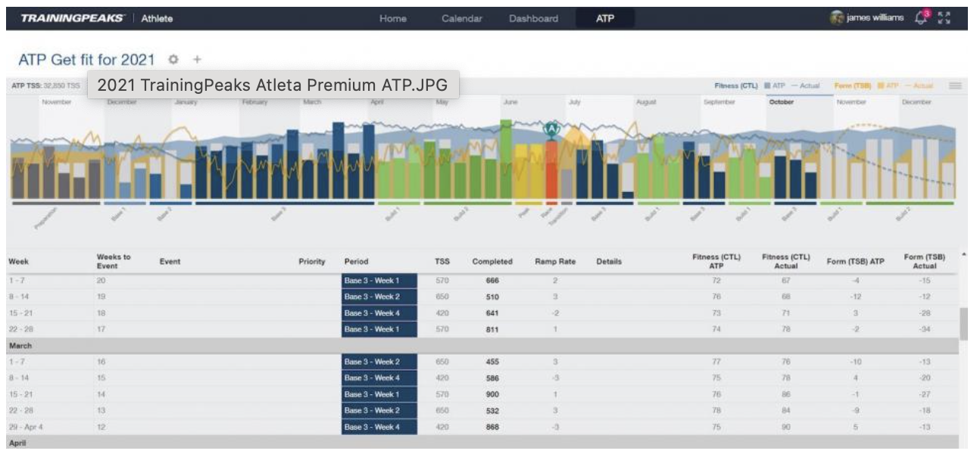Click the ATP TSS 32,850 total

point(45,86)
